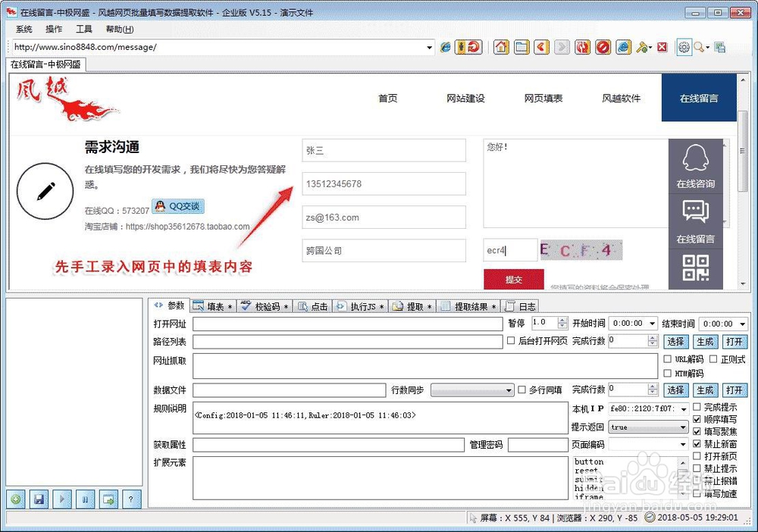This screenshot has height=532, width=758.
Task: Open the 操作 menu
Action: pyautogui.click(x=54, y=29)
